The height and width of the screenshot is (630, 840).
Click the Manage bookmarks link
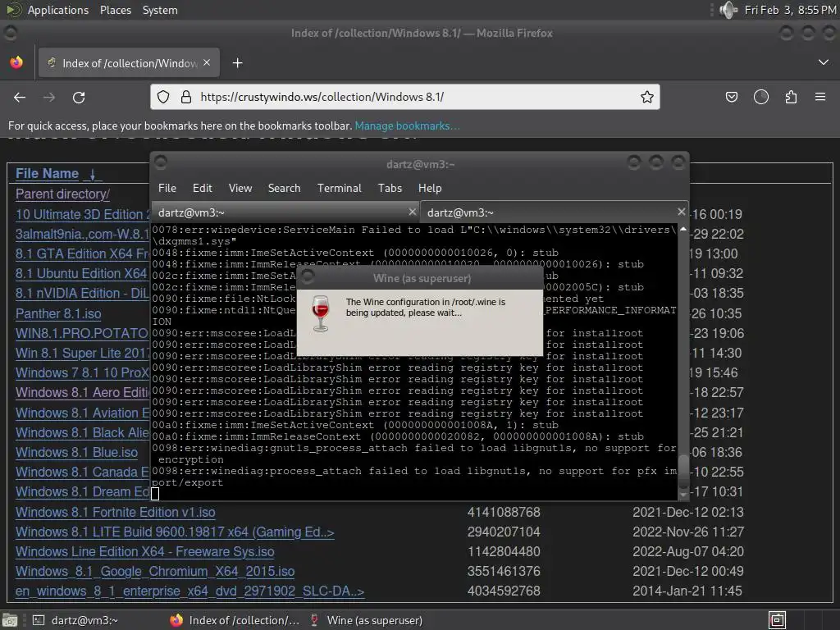pos(407,126)
